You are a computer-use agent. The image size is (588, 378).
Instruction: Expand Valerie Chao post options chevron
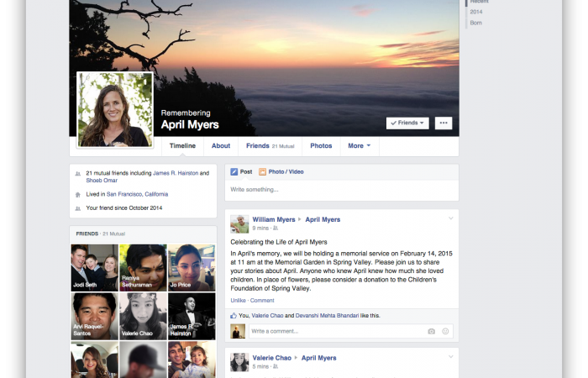pyautogui.click(x=450, y=357)
